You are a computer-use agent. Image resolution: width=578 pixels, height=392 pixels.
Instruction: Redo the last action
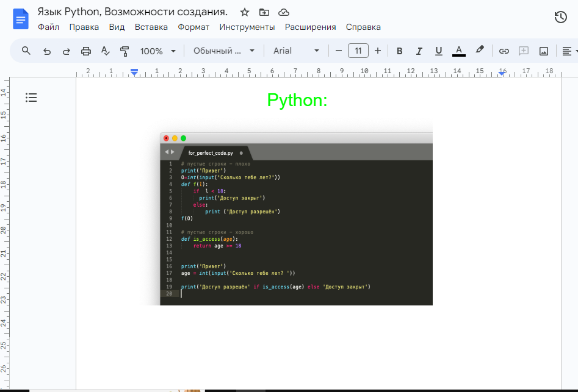pos(67,51)
